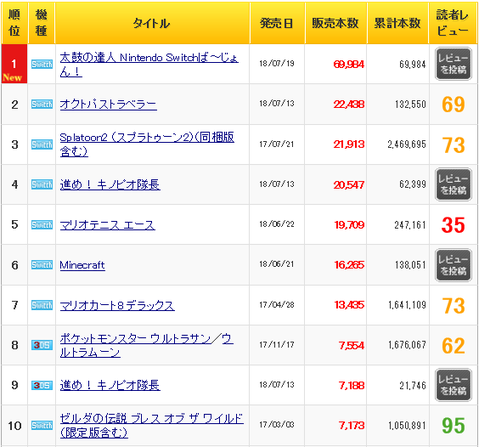Click the Switch platform icon for ゼルダの伝説
The width and height of the screenshot is (479, 447).
(x=42, y=425)
